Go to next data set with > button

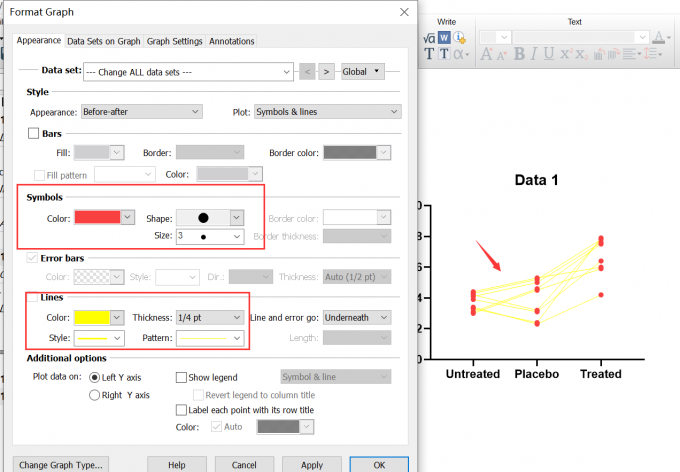point(327,72)
